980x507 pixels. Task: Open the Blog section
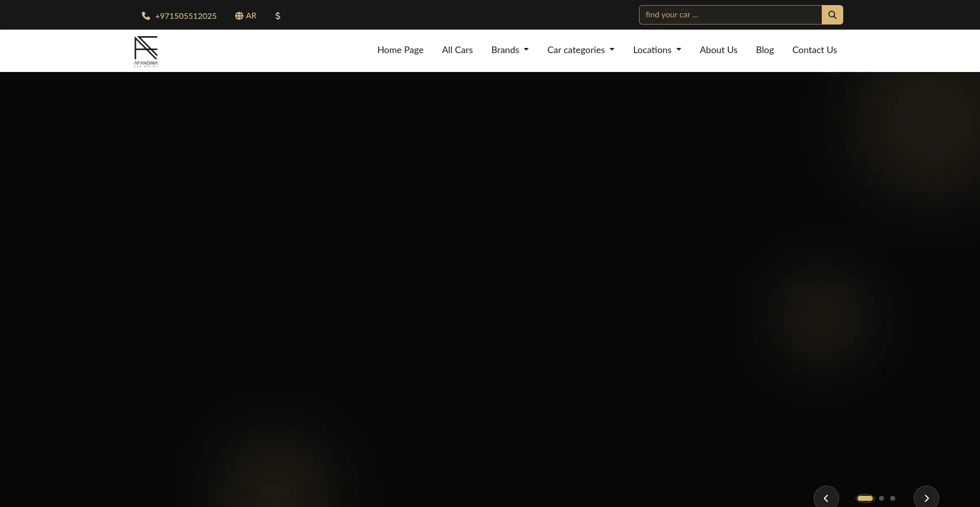pos(765,50)
